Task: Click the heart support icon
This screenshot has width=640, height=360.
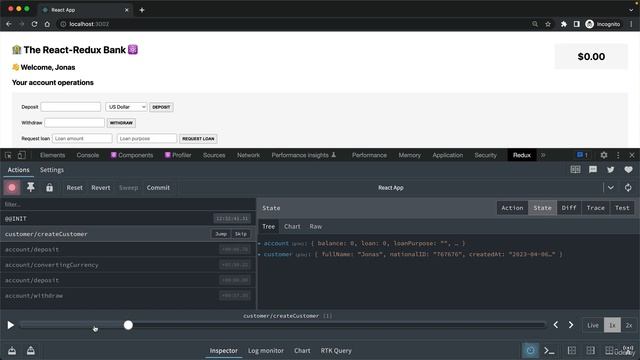Action: [628, 169]
